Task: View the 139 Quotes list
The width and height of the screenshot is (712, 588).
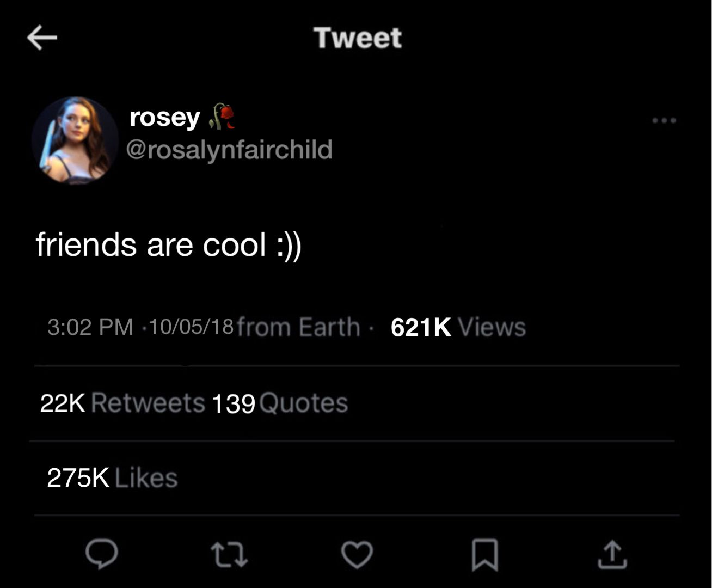Action: point(280,403)
